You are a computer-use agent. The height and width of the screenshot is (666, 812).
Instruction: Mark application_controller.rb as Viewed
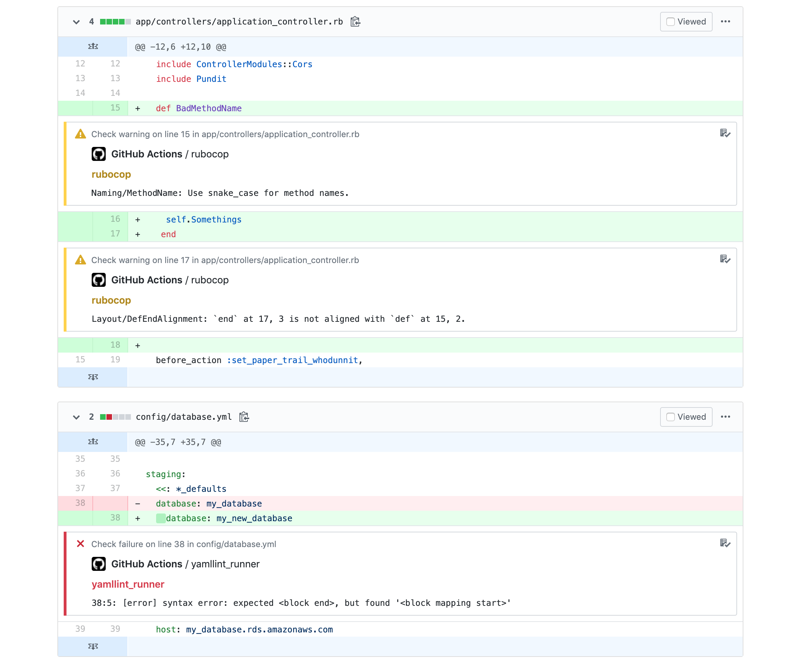coord(670,21)
